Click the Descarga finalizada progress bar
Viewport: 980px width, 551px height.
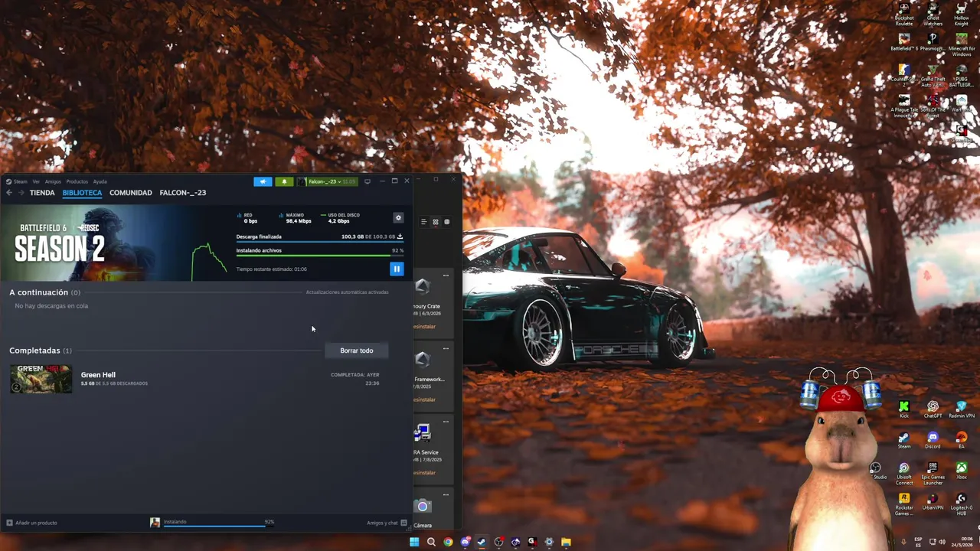(320, 242)
